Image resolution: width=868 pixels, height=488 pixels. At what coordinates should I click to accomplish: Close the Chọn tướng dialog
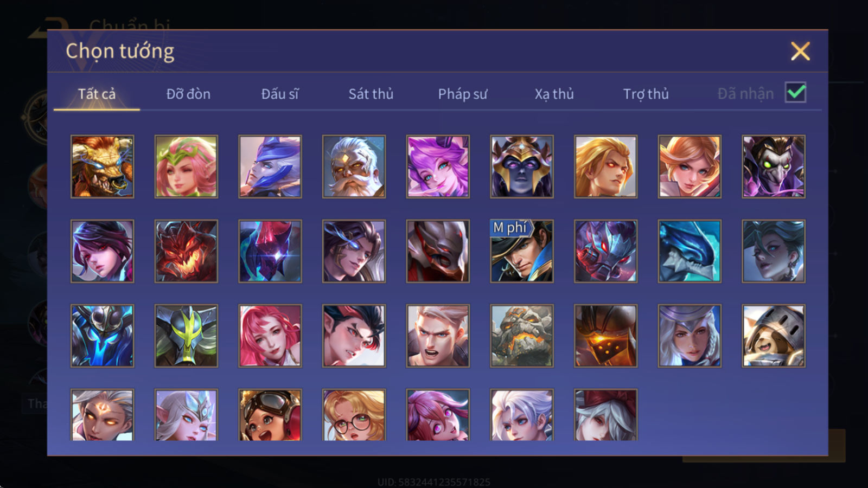click(800, 52)
